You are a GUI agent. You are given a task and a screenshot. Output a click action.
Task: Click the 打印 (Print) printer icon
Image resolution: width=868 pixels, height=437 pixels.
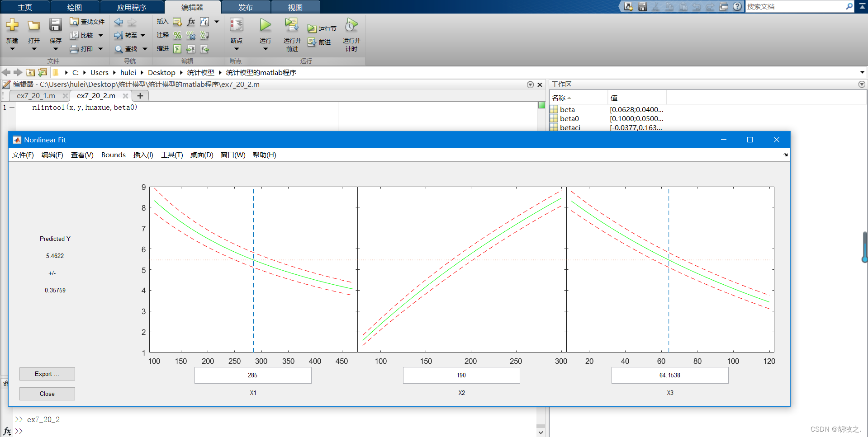(x=74, y=49)
